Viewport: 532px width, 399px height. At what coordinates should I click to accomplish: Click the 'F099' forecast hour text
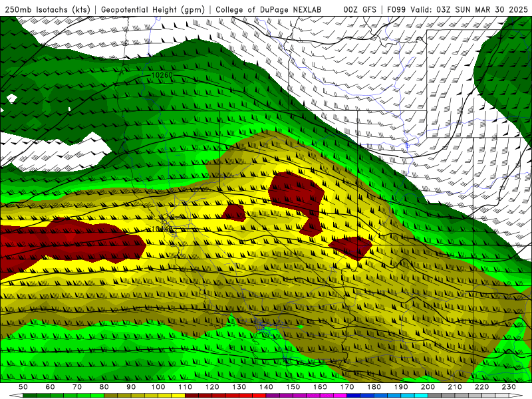tap(396, 10)
